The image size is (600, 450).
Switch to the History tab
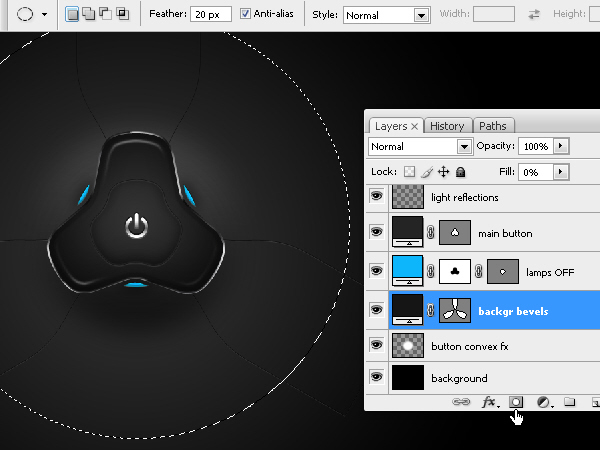[447, 126]
